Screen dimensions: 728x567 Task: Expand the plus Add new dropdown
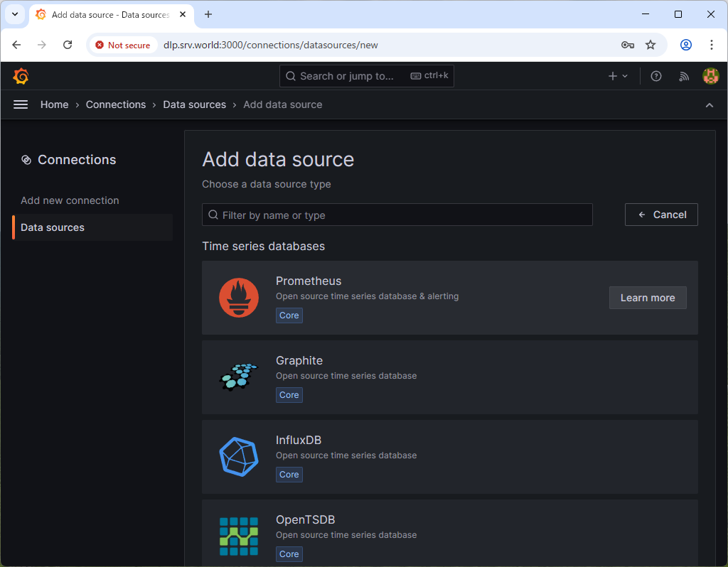tap(618, 76)
